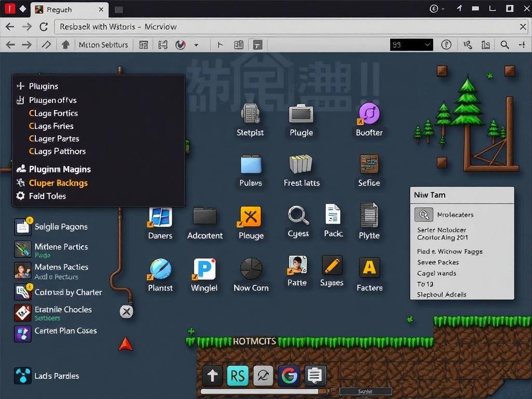The height and width of the screenshot is (399, 532).
Task: Click the sync dock icon
Action: pos(263,376)
